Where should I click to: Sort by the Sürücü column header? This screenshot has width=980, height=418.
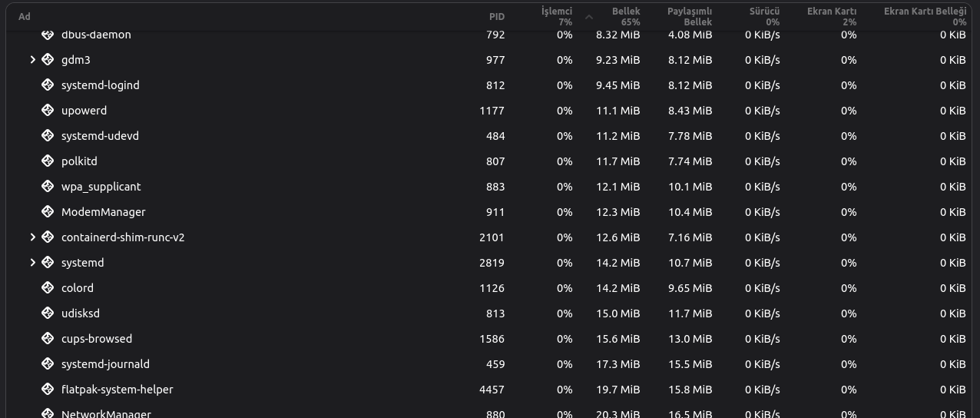[x=764, y=16]
